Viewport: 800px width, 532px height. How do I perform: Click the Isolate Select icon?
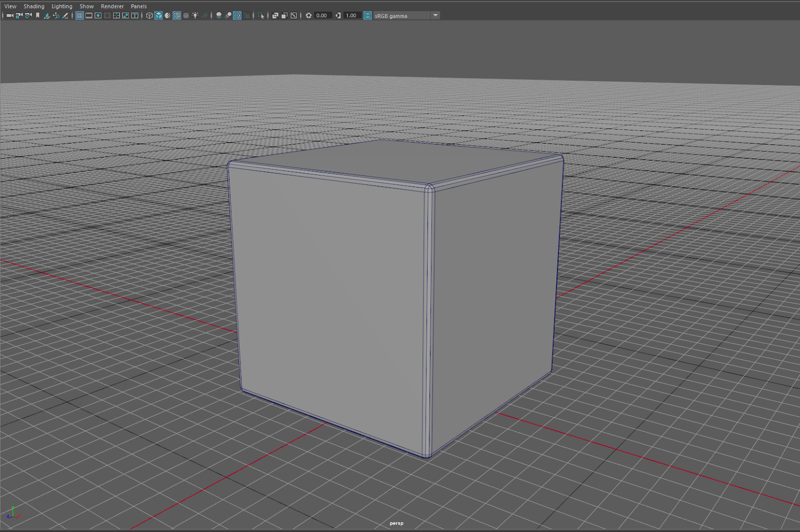260,15
